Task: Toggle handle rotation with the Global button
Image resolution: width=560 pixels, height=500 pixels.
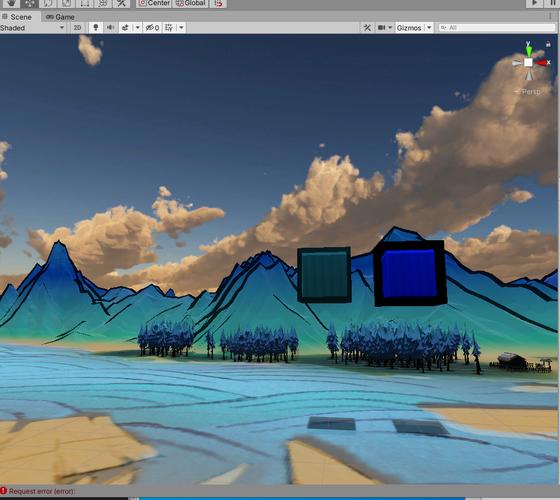Action: [x=190, y=3]
